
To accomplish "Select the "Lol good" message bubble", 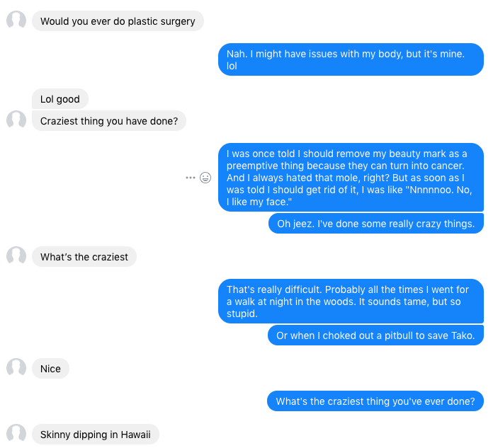I will point(60,99).
